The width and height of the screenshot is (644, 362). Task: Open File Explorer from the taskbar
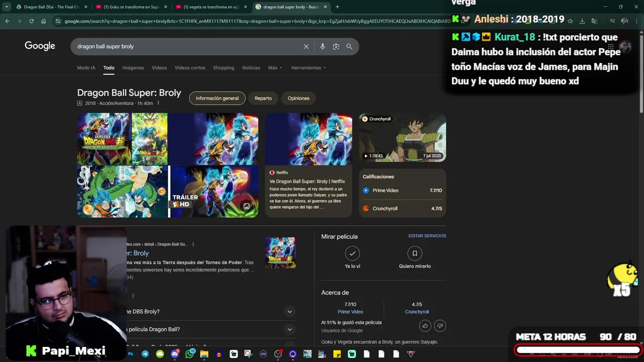coord(204,354)
